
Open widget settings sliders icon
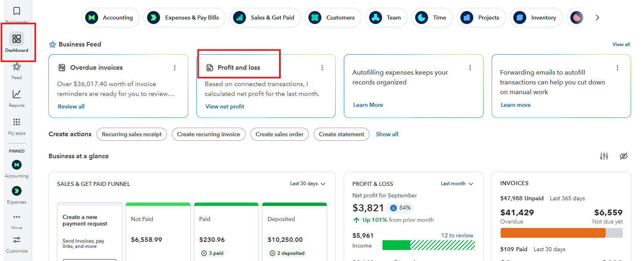604,156
